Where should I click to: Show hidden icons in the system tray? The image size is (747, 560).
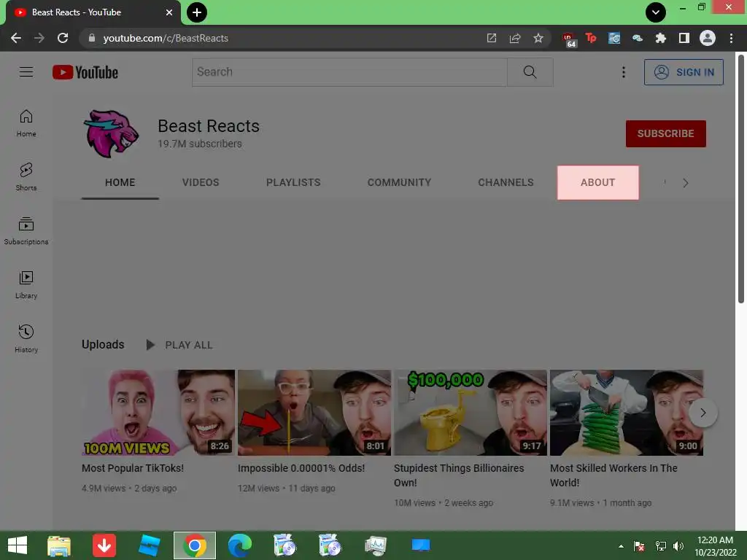[x=621, y=545]
